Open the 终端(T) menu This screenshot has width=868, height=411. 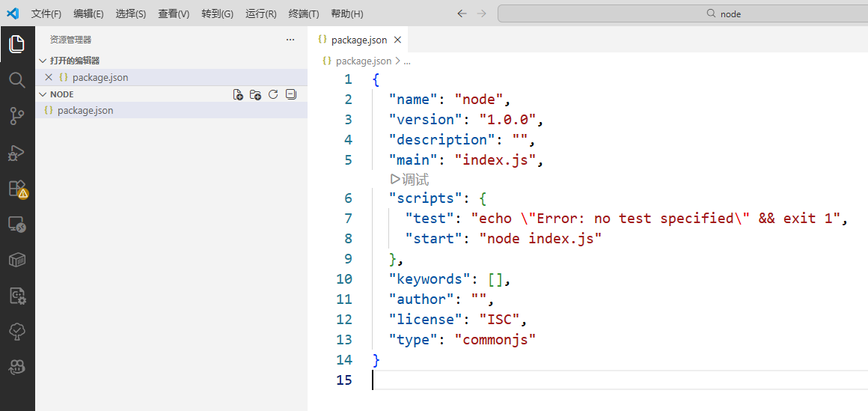(x=303, y=14)
